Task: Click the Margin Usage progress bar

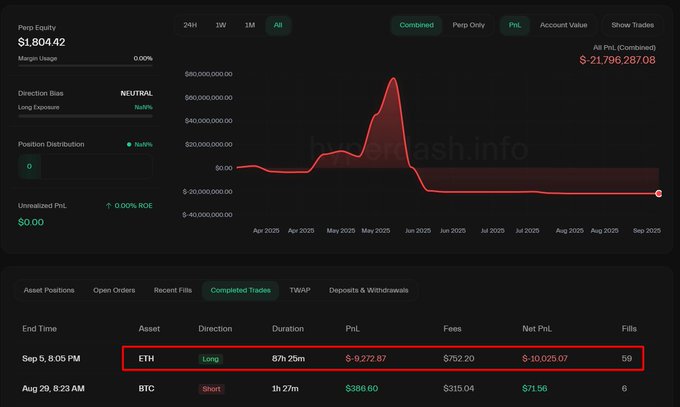Action: tap(85, 66)
